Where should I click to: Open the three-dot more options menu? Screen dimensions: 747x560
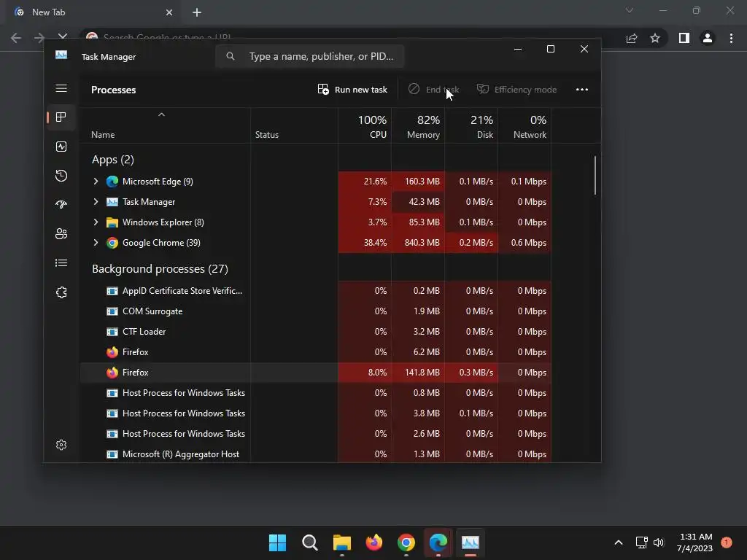pyautogui.click(x=581, y=90)
